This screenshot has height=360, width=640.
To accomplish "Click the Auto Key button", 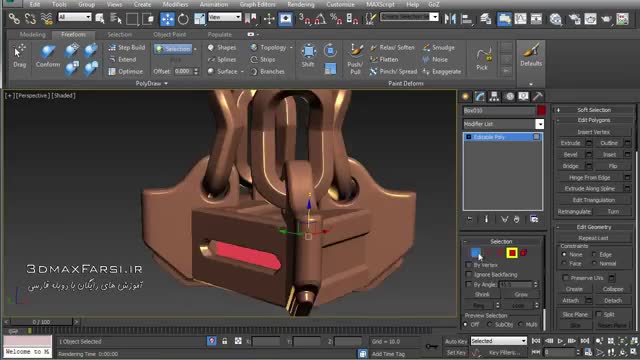I will coord(456,341).
